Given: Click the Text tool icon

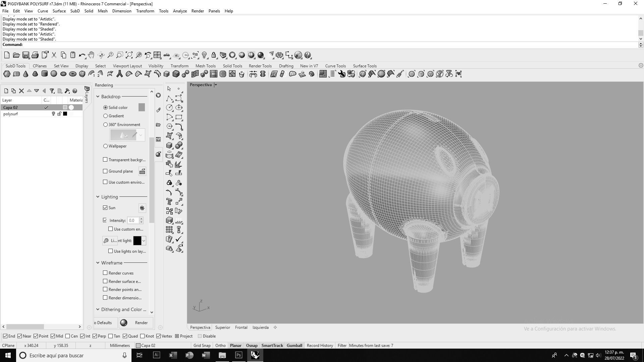Looking at the screenshot, I should tap(169, 201).
